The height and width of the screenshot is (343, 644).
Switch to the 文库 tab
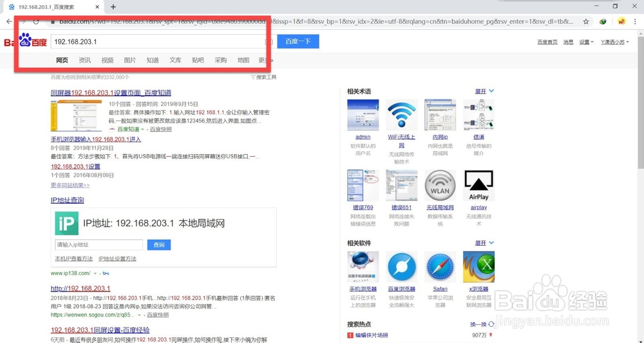175,60
